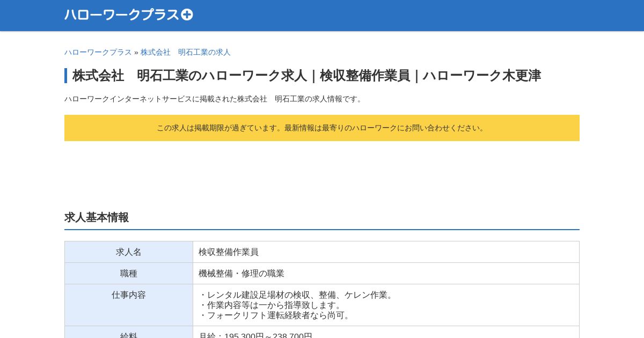Follow the ハローワークプラス breadcrumb link
644x338 pixels.
(x=98, y=52)
